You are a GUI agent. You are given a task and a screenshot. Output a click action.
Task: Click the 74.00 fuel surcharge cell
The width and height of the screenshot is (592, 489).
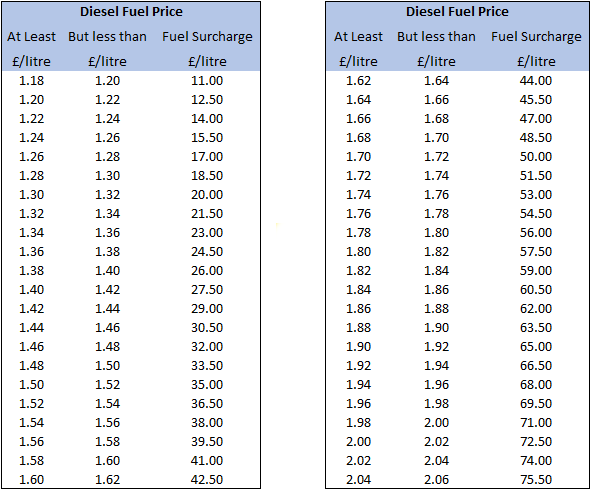click(536, 461)
